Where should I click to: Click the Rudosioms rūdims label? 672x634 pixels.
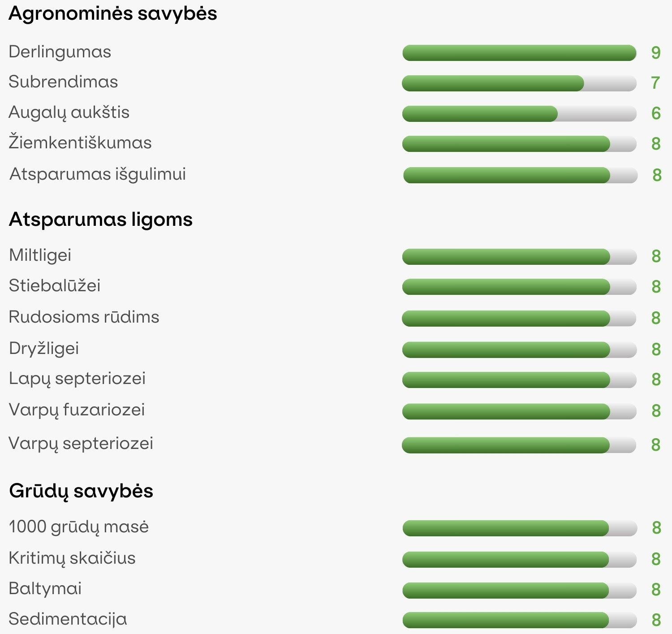84,317
